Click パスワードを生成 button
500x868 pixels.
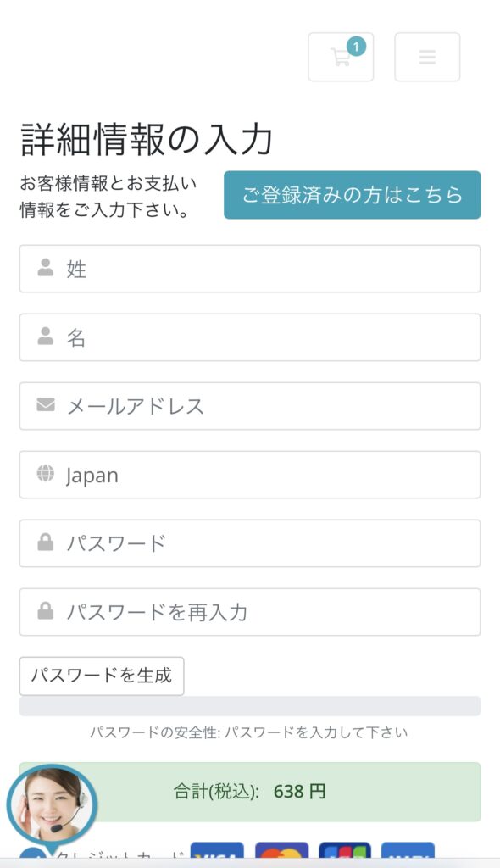coord(102,676)
